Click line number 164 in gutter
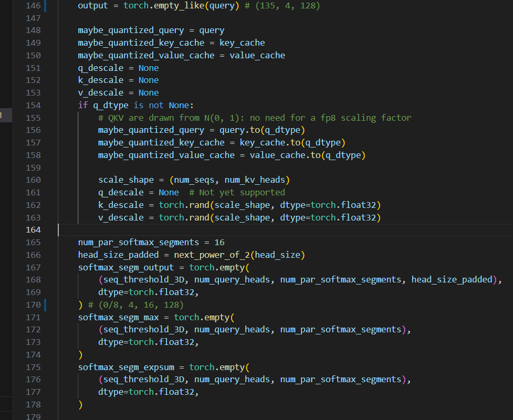The image size is (513, 420). [x=34, y=230]
